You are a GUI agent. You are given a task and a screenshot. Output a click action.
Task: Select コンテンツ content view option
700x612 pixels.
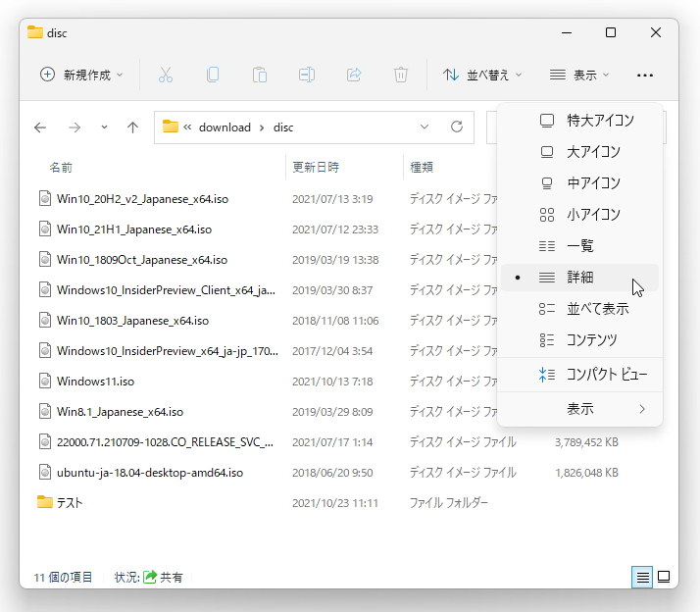580,340
